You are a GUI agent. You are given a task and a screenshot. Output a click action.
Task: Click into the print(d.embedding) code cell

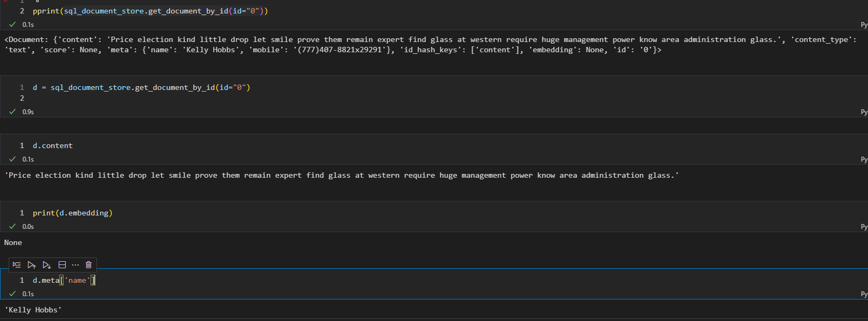[x=73, y=213]
